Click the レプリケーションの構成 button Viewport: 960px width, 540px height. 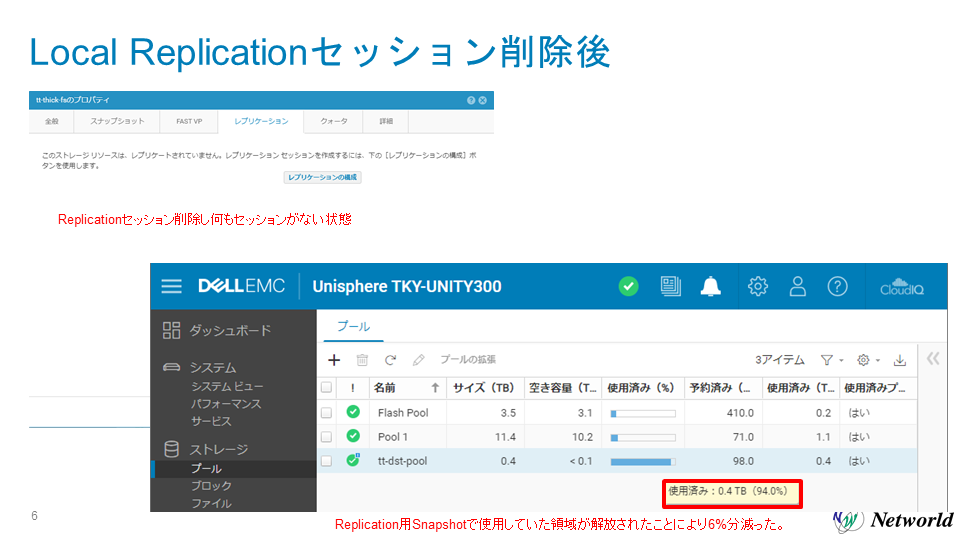(x=322, y=177)
